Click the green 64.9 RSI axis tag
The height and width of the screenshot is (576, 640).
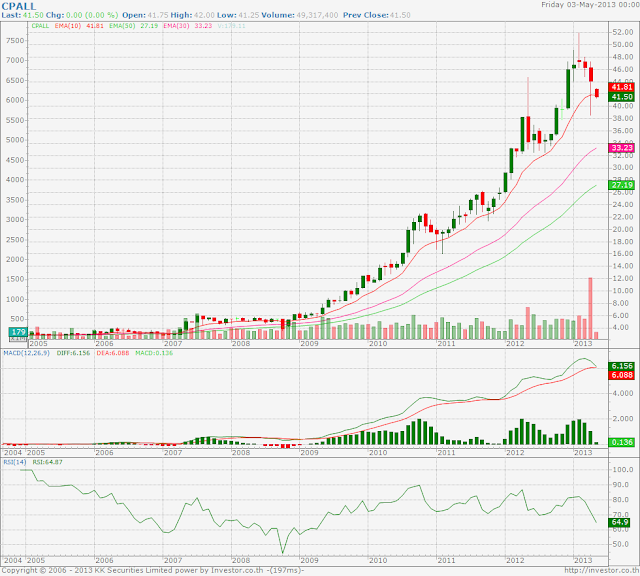point(620,523)
